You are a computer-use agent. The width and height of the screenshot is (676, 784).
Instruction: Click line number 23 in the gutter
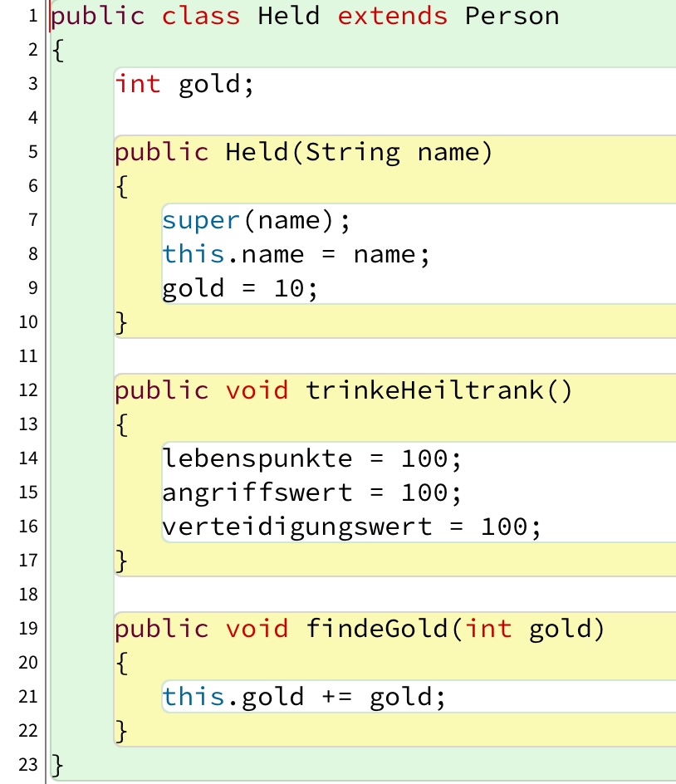(28, 765)
